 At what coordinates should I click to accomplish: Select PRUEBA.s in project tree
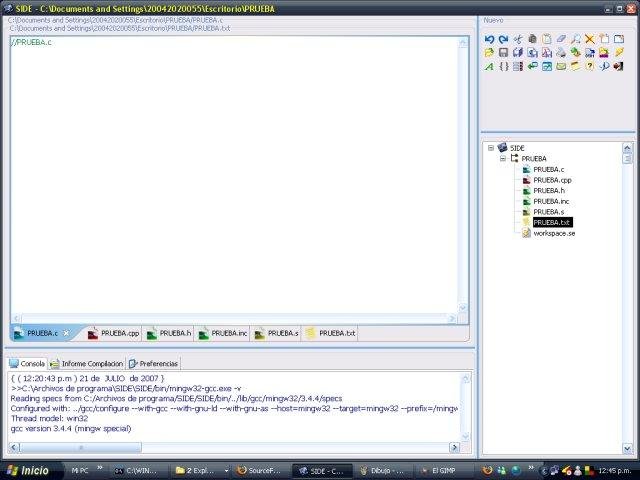tap(549, 212)
